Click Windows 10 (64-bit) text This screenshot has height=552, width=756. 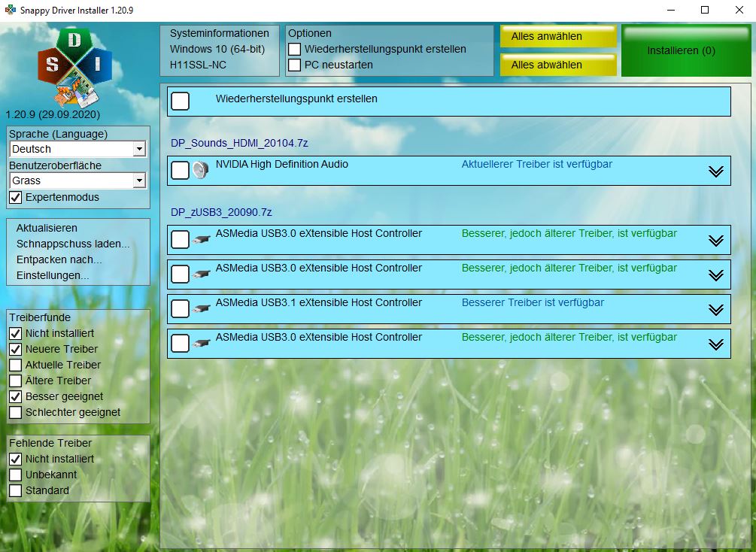coord(217,49)
